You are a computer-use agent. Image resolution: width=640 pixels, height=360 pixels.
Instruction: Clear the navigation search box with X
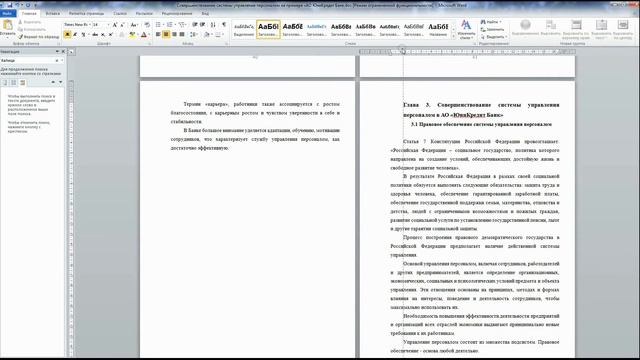point(57,60)
